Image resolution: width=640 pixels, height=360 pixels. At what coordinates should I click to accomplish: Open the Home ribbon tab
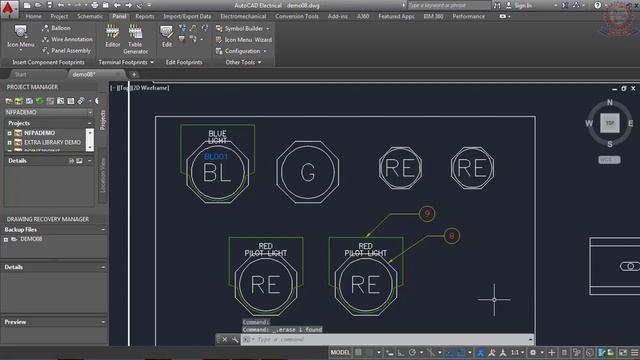pyautogui.click(x=33, y=16)
